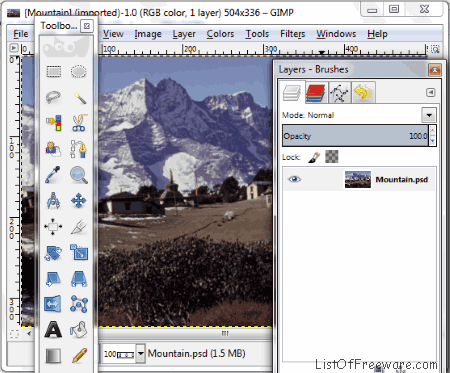The image size is (450, 373).
Task: Activate the Perspective tool
Action: 79,278
